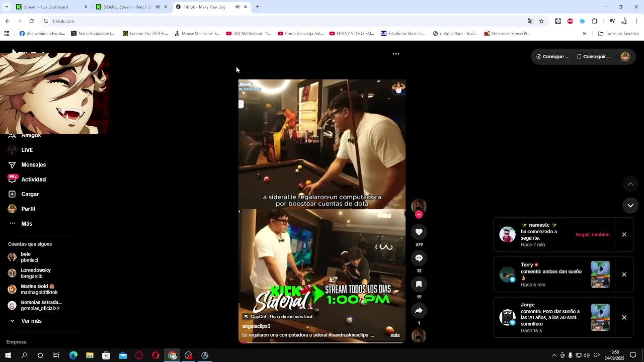This screenshot has width=644, height=362.
Task: Open the tab search dropdown
Action: click(x=7, y=7)
